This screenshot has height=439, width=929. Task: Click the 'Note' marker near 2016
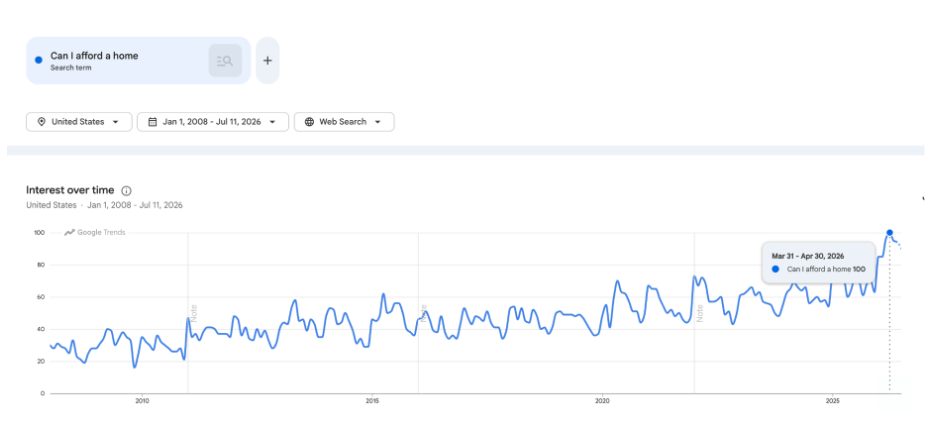coord(424,313)
